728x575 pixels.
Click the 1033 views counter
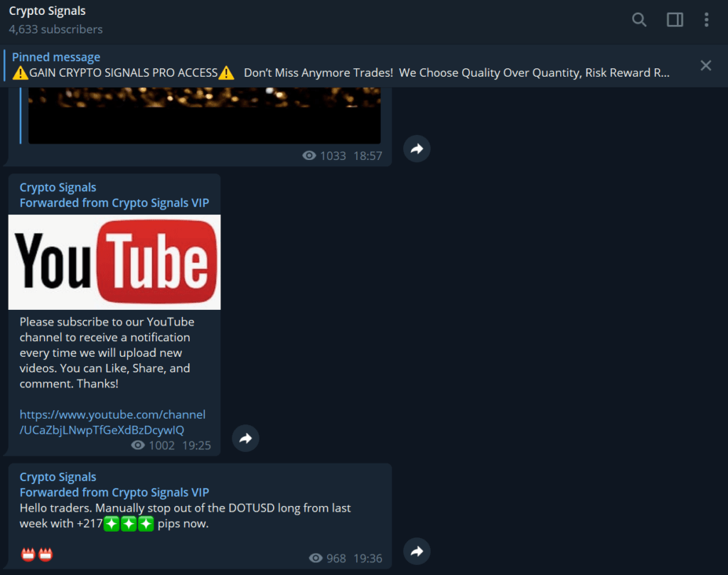(x=324, y=156)
